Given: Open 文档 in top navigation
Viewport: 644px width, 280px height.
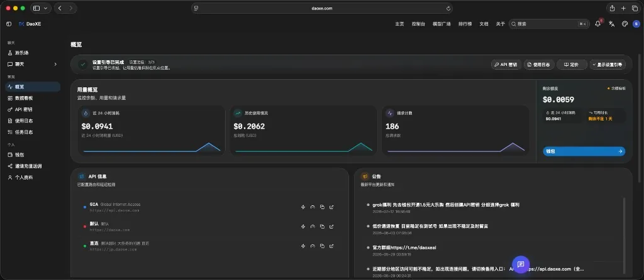Looking at the screenshot, I should point(484,24).
